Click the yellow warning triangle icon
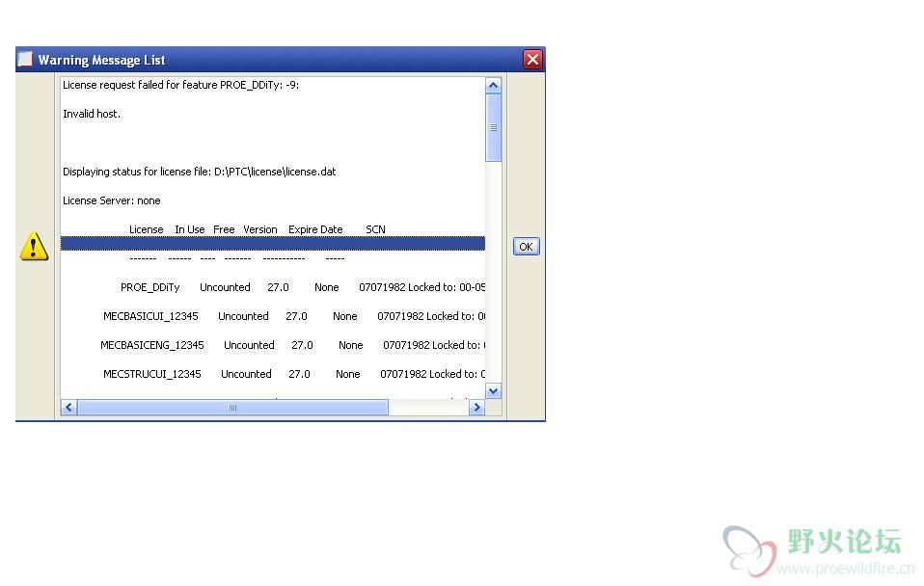Screen dimensions: 924x586 pyautogui.click(x=34, y=246)
